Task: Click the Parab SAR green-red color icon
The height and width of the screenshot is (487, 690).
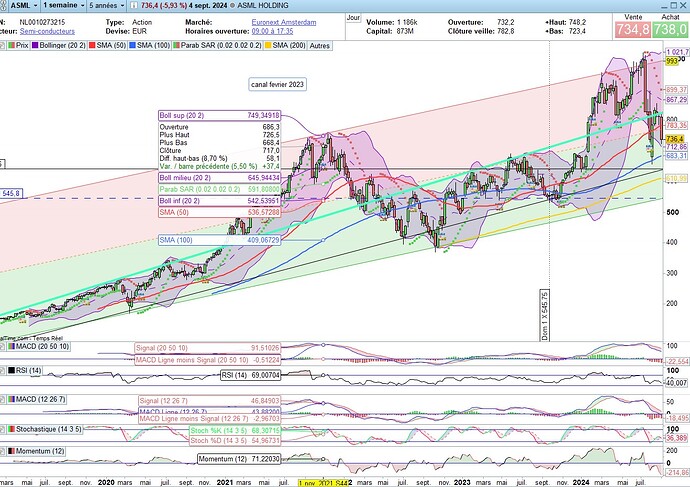Action: [176, 45]
